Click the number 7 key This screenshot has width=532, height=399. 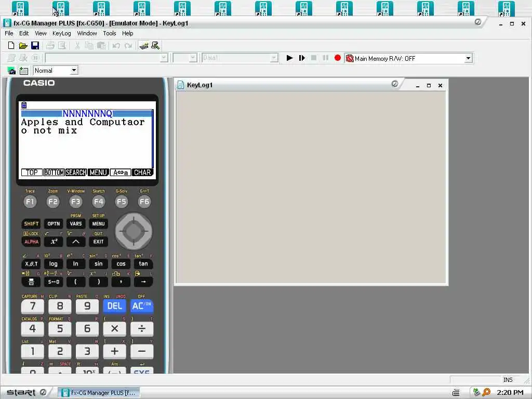click(x=33, y=306)
